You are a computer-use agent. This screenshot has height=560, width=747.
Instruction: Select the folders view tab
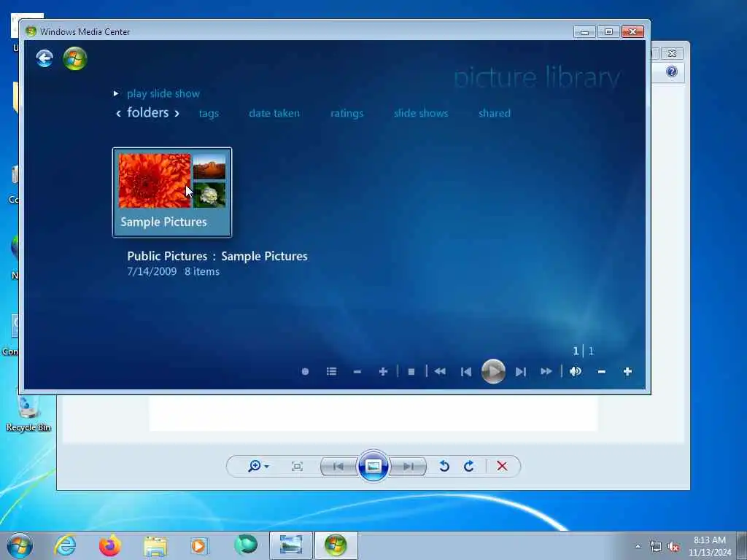pos(147,112)
